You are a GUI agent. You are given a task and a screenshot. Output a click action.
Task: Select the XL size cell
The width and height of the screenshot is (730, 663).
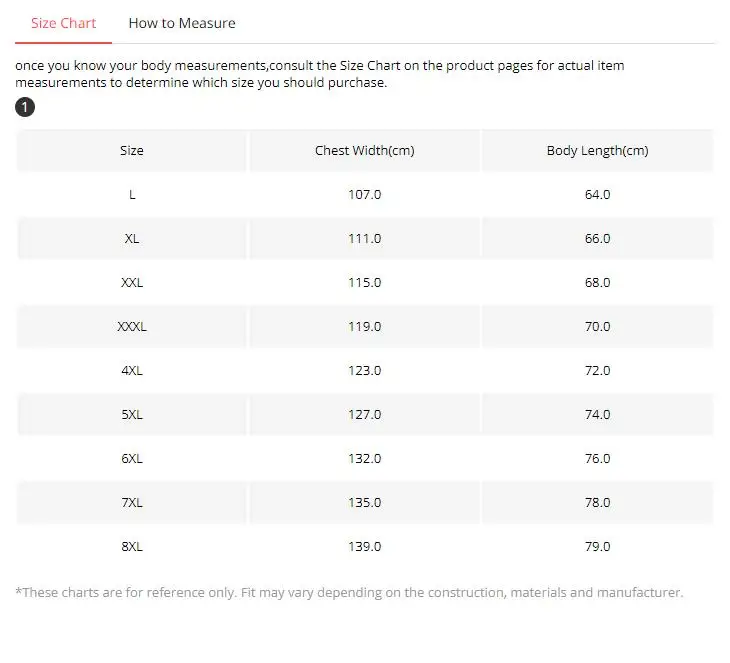point(132,239)
